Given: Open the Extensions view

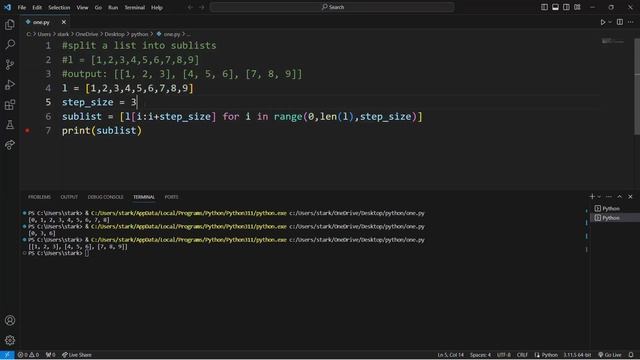Looking at the screenshot, I should pos(10,104).
